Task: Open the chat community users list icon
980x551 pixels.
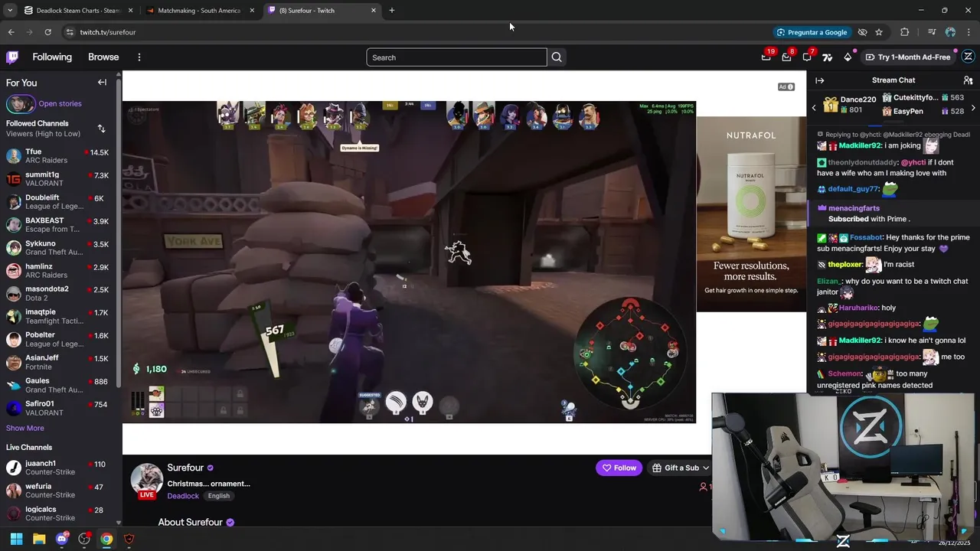Action: pos(968,80)
